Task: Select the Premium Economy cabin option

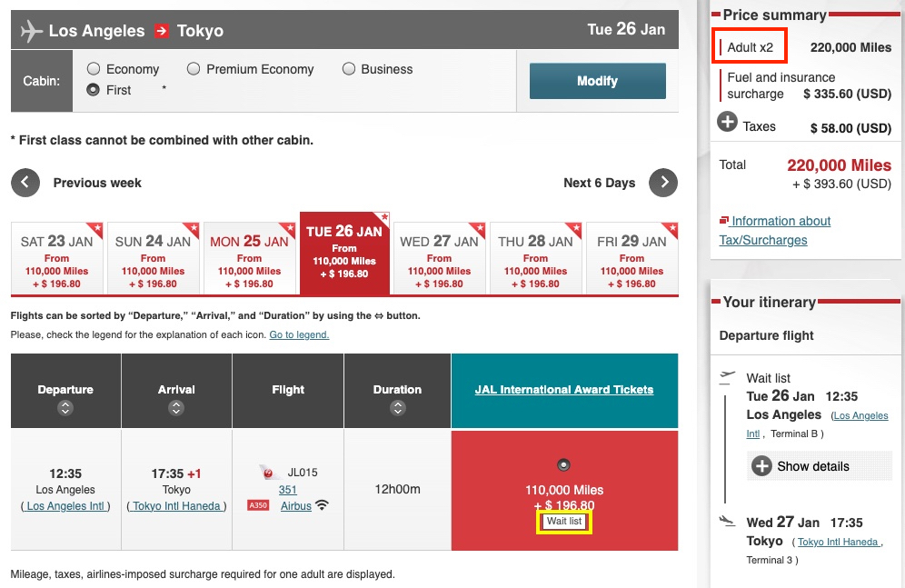Action: tap(194, 68)
